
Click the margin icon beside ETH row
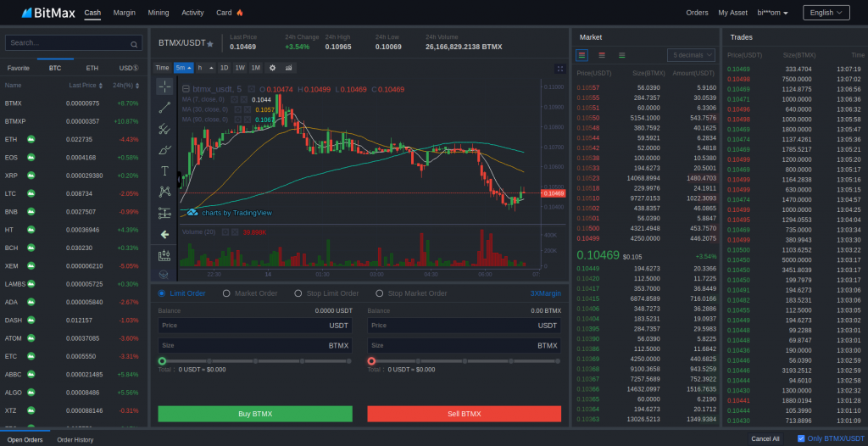click(31, 139)
